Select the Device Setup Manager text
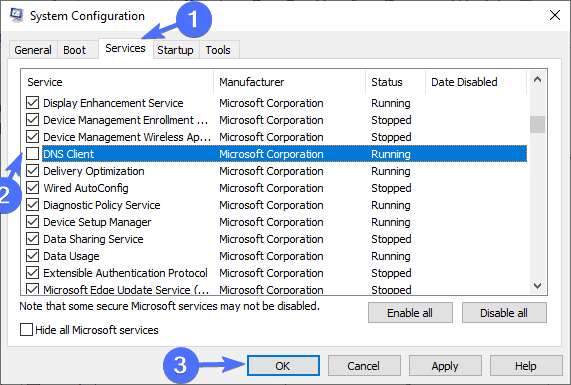The image size is (571, 385). [x=97, y=222]
